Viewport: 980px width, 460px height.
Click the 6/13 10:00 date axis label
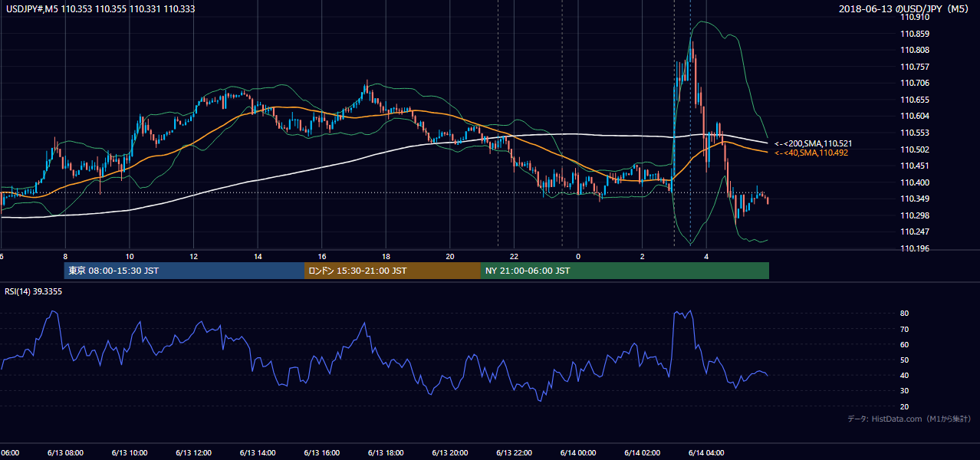(x=130, y=453)
